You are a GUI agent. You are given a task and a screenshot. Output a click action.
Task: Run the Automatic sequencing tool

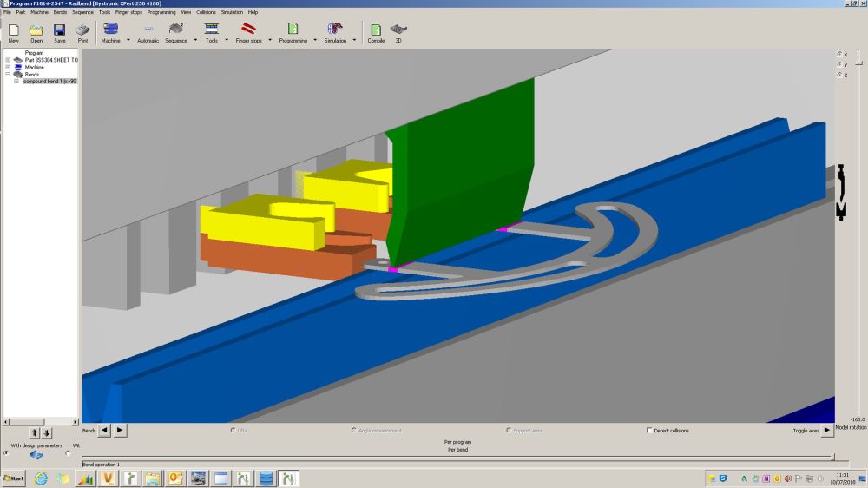tap(148, 30)
